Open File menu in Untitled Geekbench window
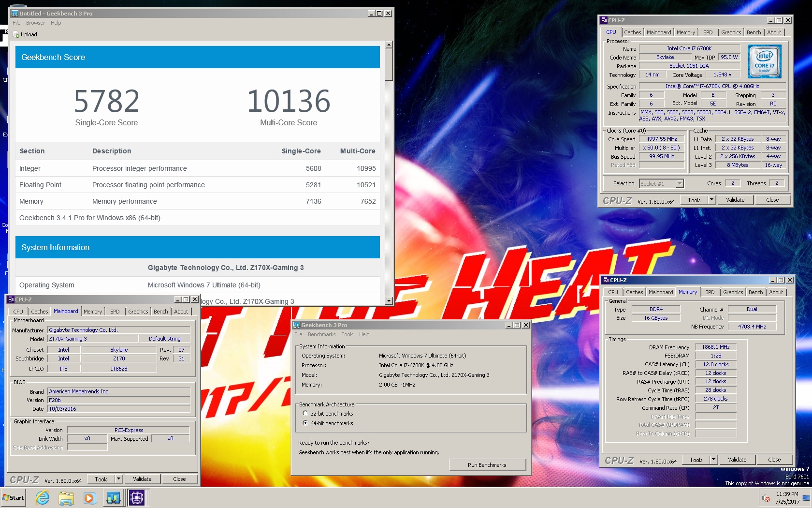The height and width of the screenshot is (508, 812). point(16,23)
